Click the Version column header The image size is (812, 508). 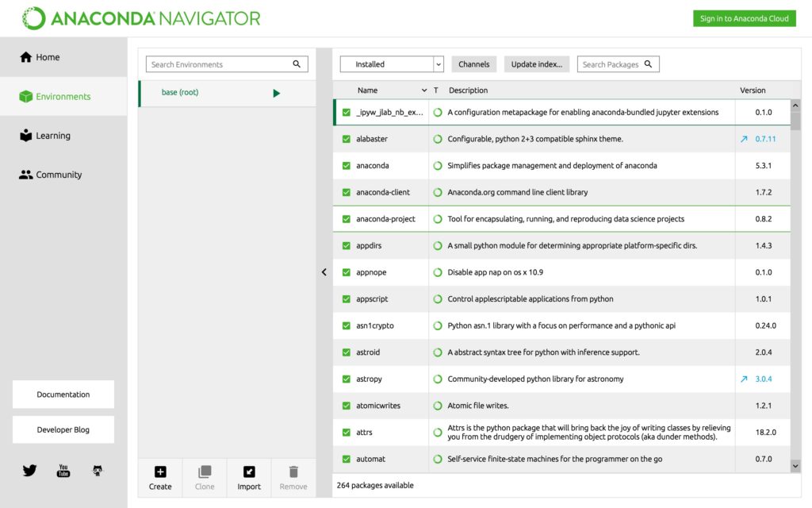pos(753,90)
